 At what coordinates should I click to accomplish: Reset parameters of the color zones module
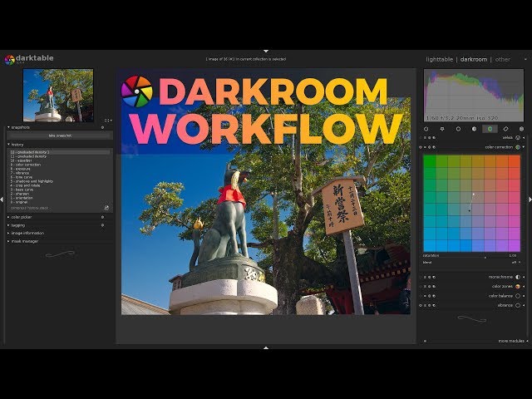coord(430,286)
